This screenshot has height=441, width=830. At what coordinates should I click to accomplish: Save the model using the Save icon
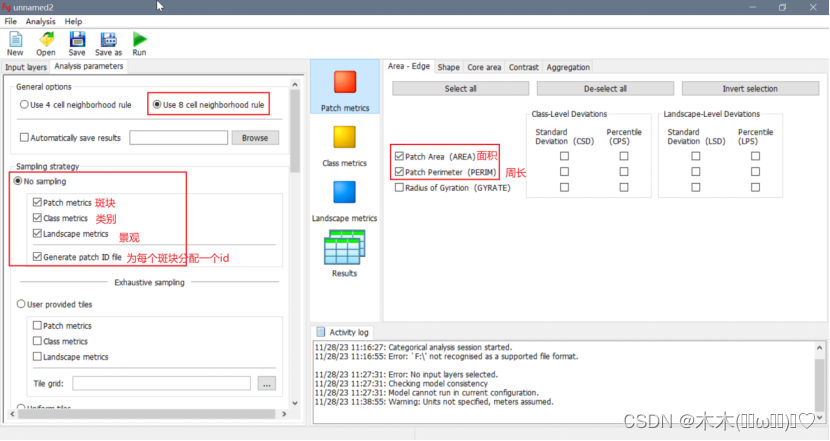pos(77,40)
